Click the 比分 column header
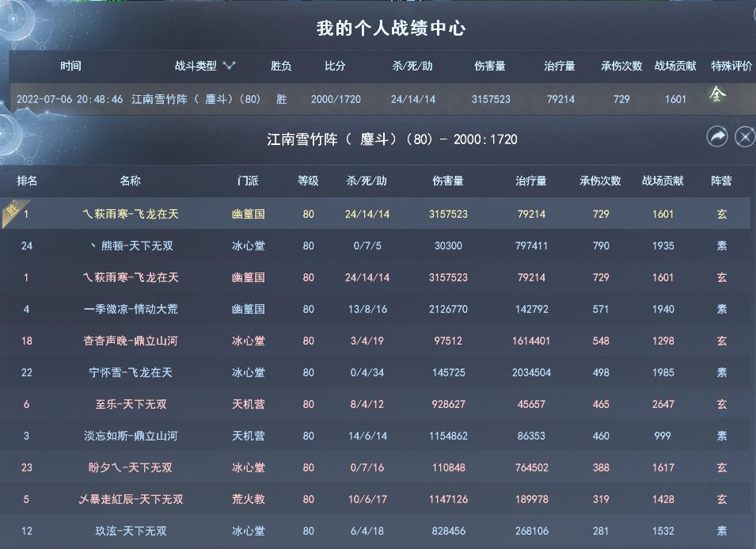 click(x=335, y=66)
